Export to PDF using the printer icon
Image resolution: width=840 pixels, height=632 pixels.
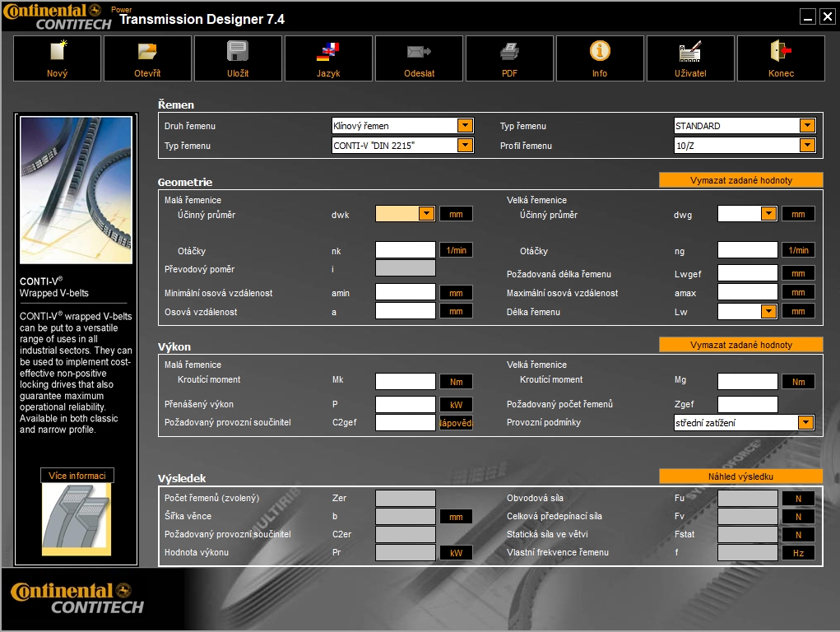(509, 53)
